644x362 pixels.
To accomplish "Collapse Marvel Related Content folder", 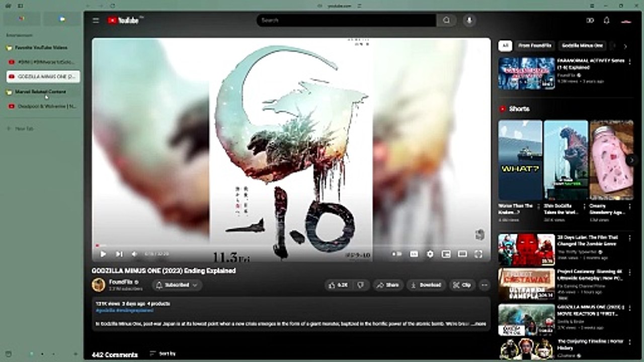I will coord(41,92).
